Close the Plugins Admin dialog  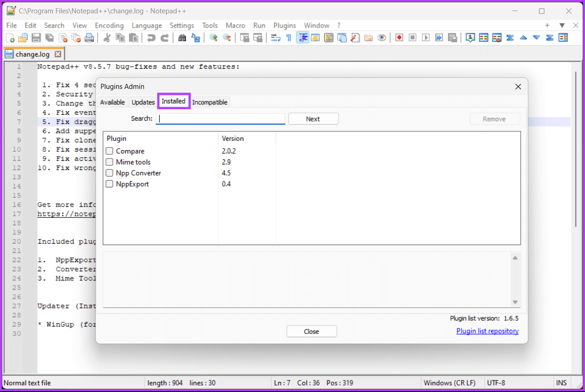[311, 331]
